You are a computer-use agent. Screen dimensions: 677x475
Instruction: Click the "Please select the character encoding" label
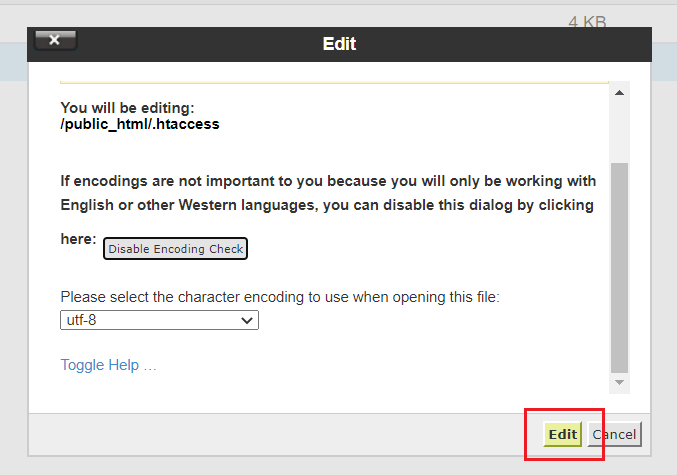[x=279, y=297]
